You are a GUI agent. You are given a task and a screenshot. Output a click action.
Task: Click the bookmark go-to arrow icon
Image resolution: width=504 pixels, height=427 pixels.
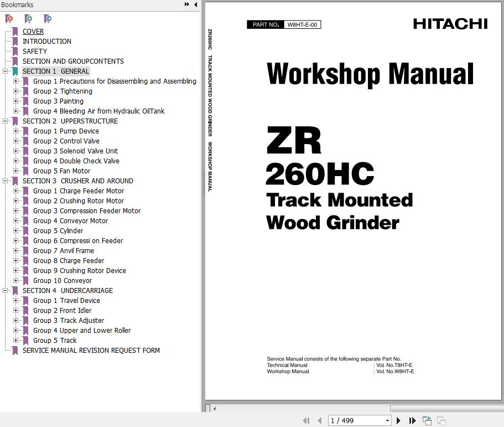(x=48, y=19)
